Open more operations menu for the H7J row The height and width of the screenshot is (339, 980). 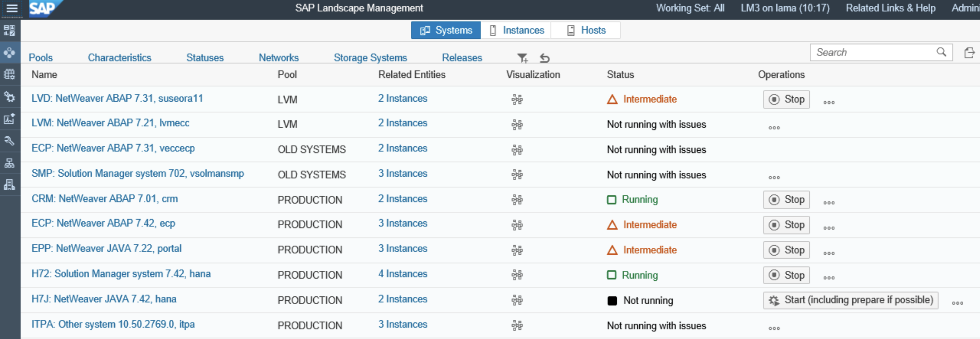tap(957, 303)
